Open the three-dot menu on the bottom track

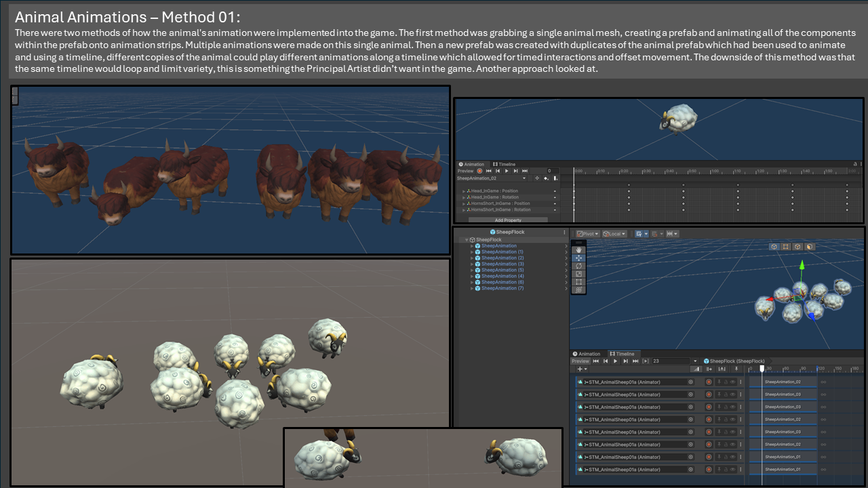(x=741, y=469)
